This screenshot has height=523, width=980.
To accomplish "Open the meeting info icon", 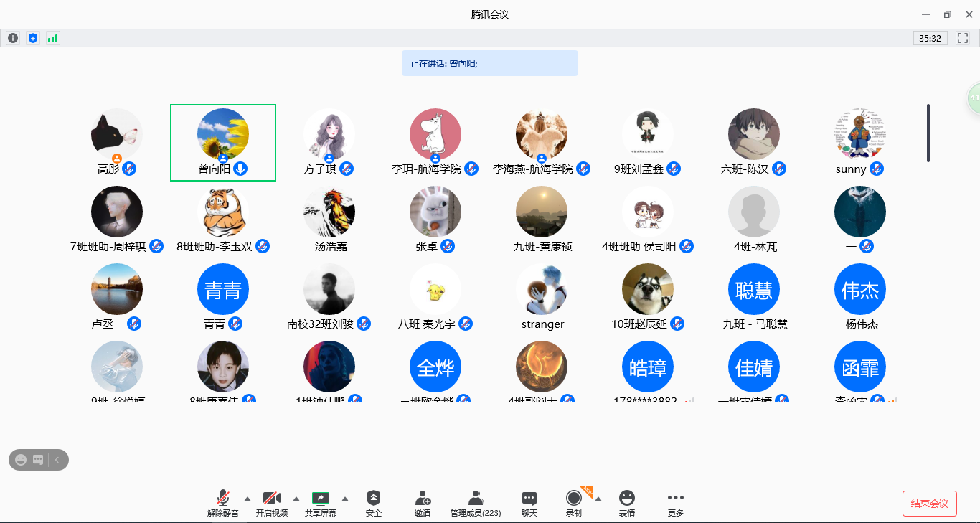I will (13, 38).
